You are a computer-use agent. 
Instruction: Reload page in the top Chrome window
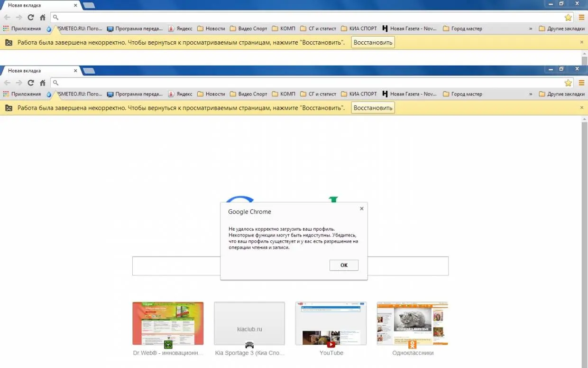[31, 18]
